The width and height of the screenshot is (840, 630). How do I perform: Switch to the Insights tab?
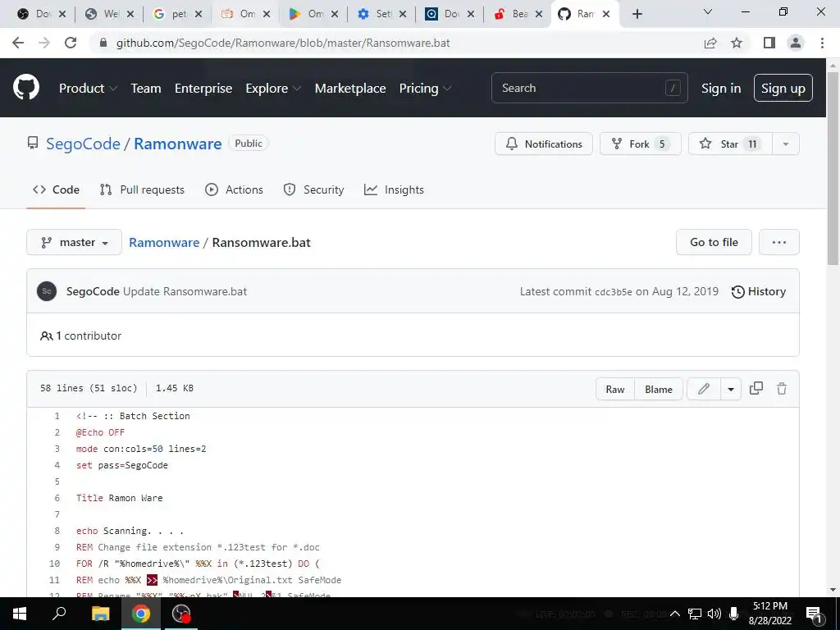pos(394,189)
